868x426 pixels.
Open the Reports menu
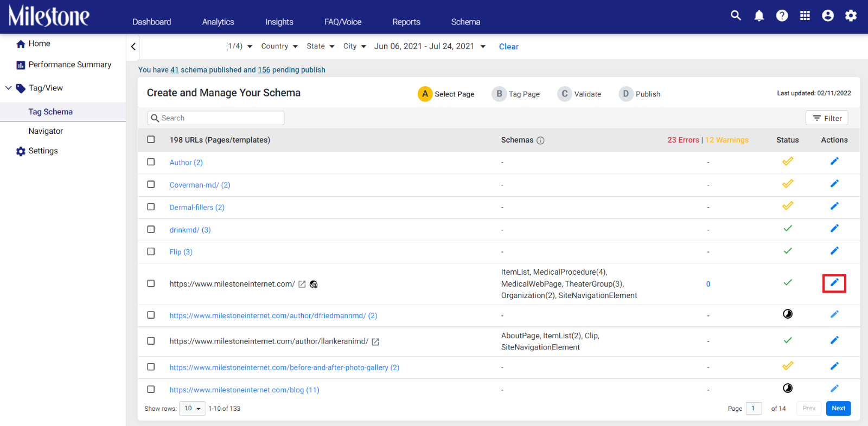(x=406, y=22)
